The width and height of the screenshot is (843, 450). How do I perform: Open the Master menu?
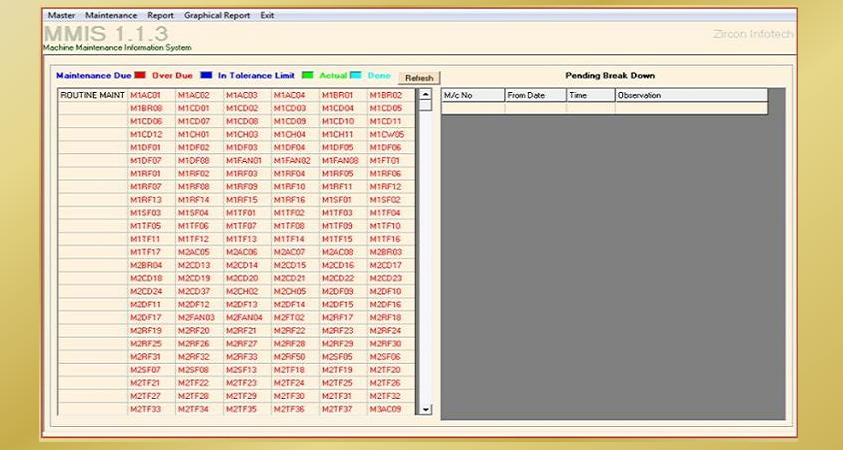pyautogui.click(x=61, y=16)
